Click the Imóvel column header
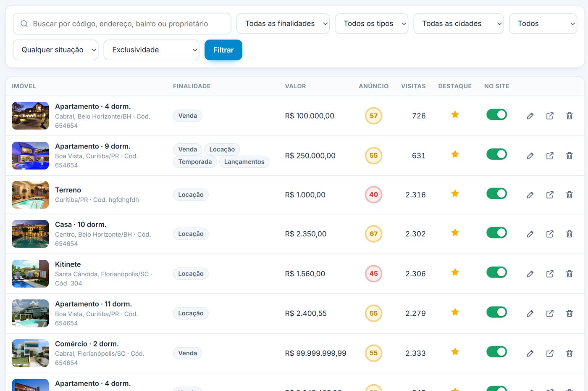Screen dimensions: 588x391 (x=24, y=86)
